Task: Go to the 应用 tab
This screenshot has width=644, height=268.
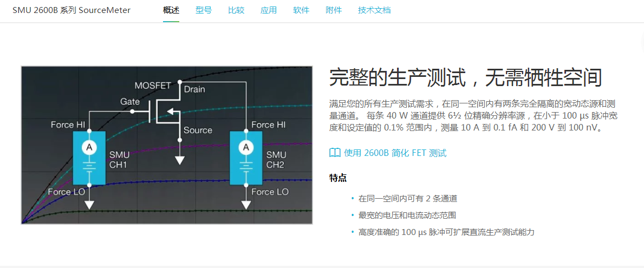Action: point(269,10)
